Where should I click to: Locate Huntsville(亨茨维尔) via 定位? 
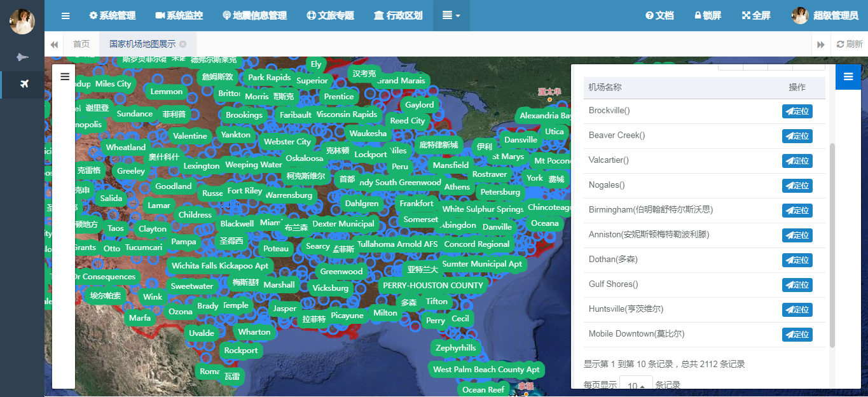point(797,310)
